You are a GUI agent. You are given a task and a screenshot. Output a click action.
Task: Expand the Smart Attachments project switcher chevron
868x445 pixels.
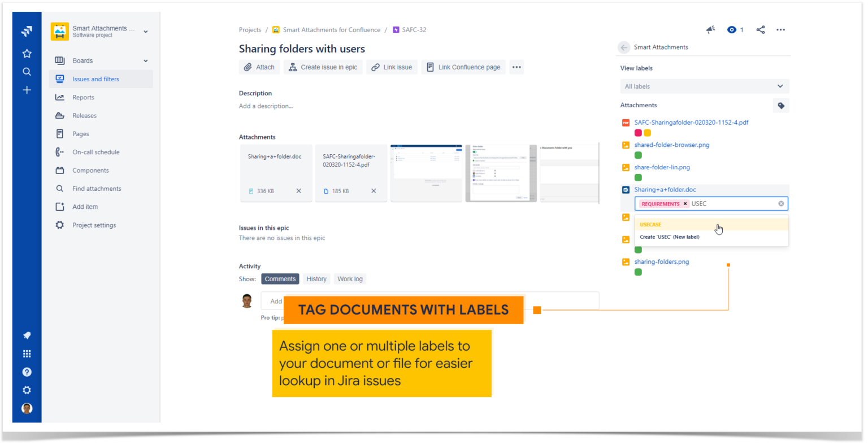(x=146, y=32)
